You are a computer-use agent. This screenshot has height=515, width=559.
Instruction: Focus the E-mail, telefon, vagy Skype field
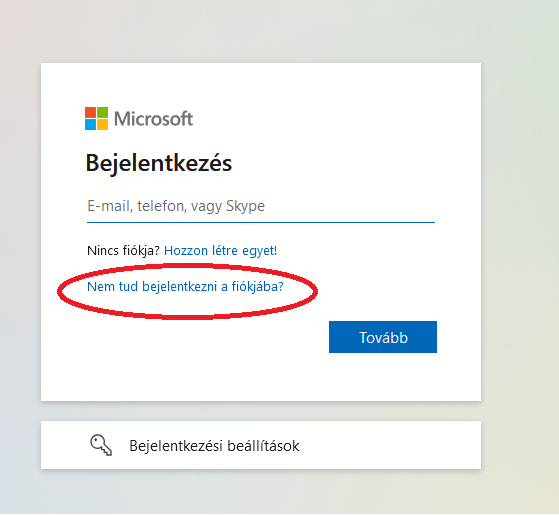tap(261, 206)
